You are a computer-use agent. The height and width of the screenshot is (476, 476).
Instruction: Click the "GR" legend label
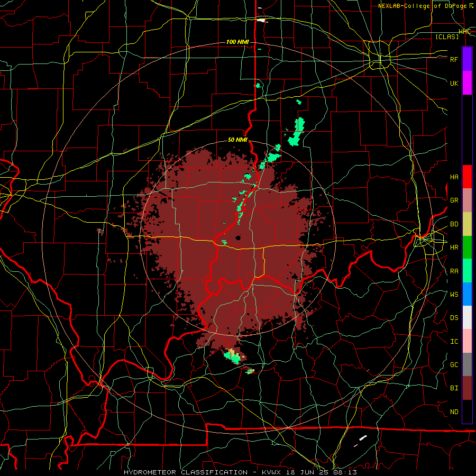(x=454, y=200)
